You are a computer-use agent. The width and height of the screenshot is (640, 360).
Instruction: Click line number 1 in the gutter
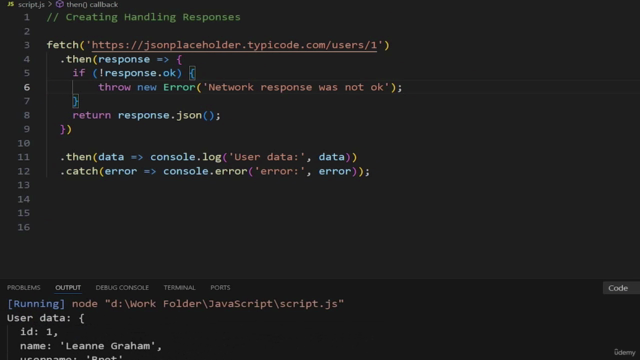point(27,17)
